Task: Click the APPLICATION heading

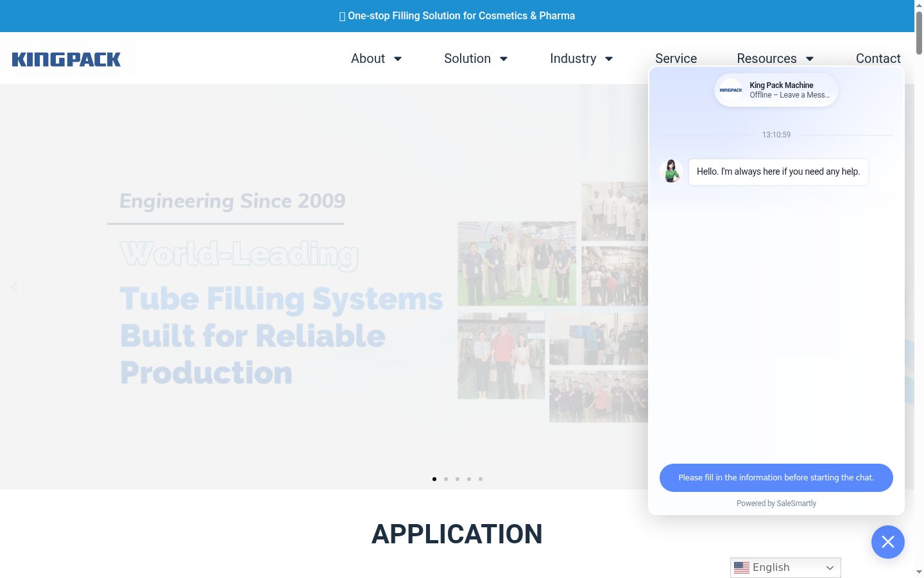Action: [x=457, y=534]
